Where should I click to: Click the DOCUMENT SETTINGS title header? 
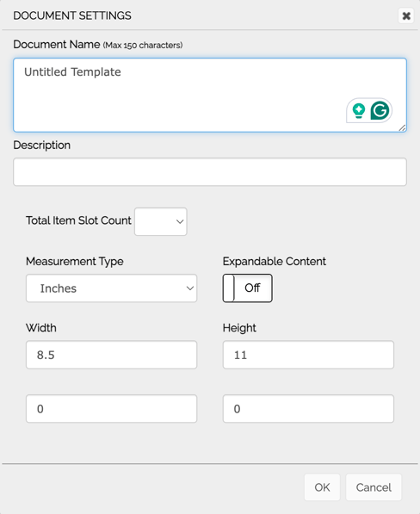pyautogui.click(x=72, y=15)
